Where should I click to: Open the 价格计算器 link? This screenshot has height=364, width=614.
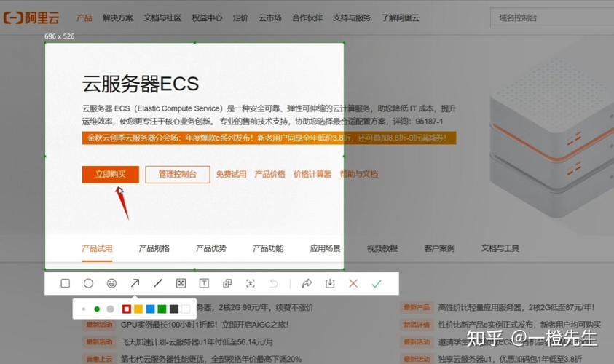pos(312,174)
